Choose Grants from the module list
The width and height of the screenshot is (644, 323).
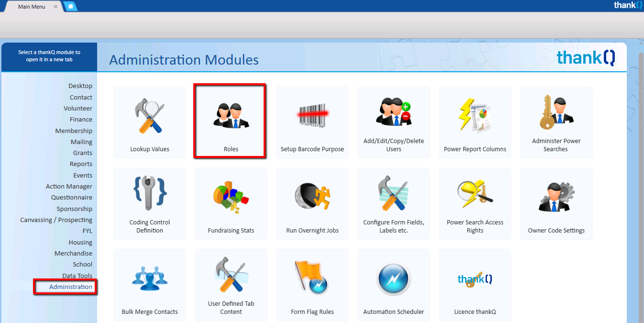pos(83,153)
